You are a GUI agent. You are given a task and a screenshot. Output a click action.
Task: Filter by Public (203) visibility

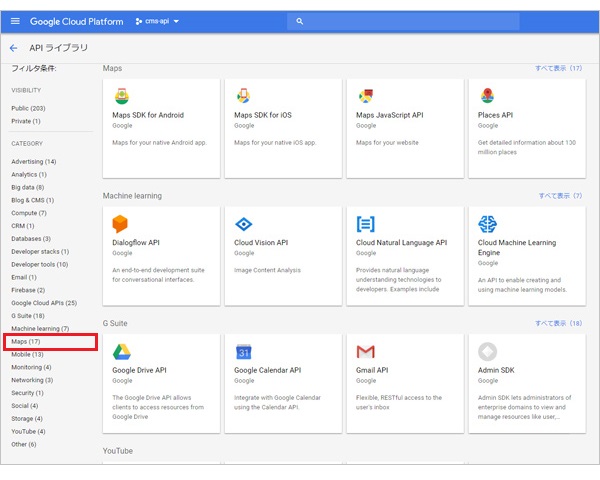[x=28, y=108]
